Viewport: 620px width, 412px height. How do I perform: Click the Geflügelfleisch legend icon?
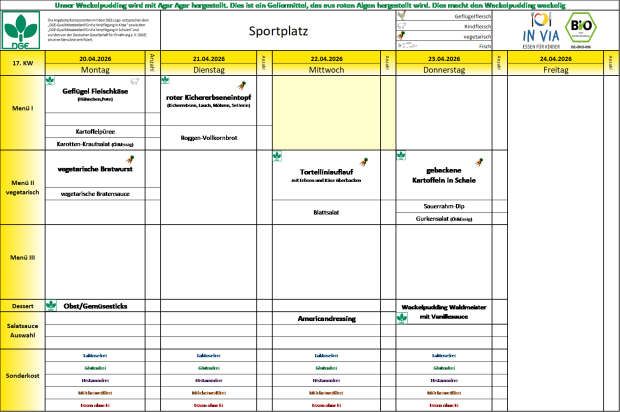(402, 16)
